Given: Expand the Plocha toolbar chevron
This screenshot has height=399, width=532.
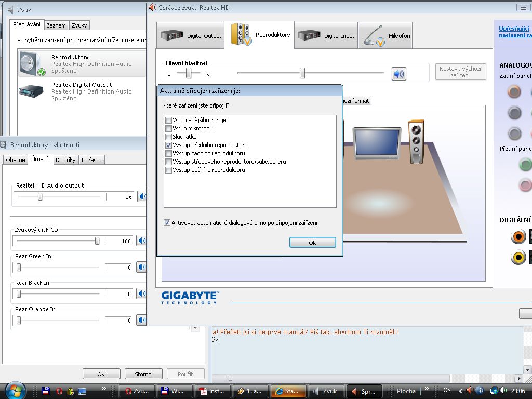Looking at the screenshot, I should (x=427, y=389).
